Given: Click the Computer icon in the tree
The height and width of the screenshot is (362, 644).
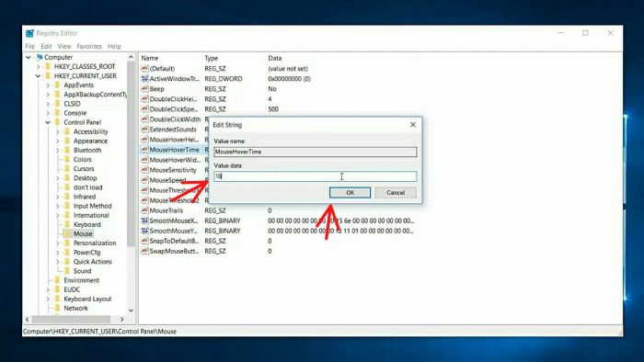Looking at the screenshot, I should [x=40, y=57].
